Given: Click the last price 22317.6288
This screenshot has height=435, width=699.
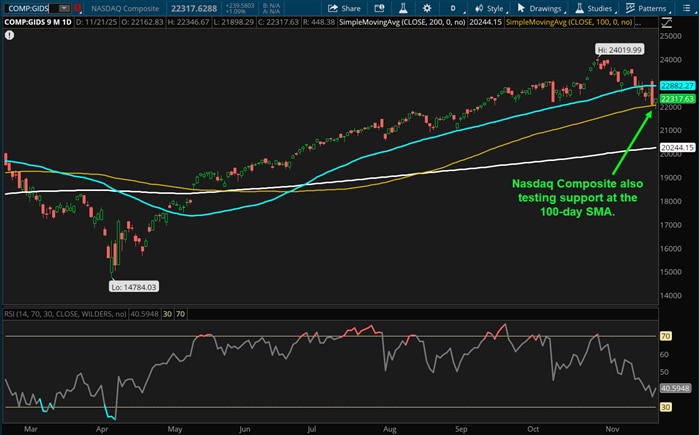Looking at the screenshot, I should pos(194,8).
